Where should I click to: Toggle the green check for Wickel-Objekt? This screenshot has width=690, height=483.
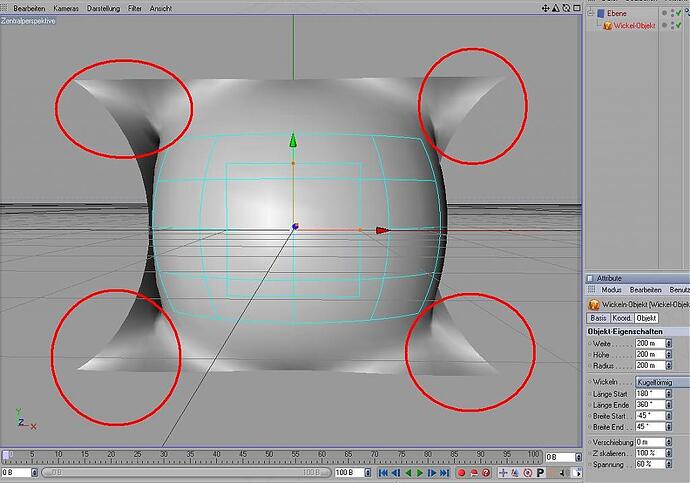679,26
